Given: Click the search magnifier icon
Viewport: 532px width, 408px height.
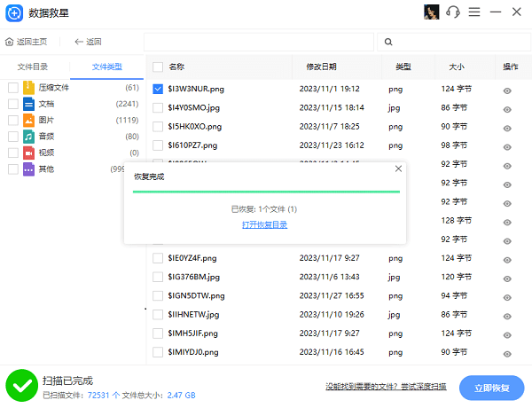Looking at the screenshot, I should pyautogui.click(x=389, y=42).
